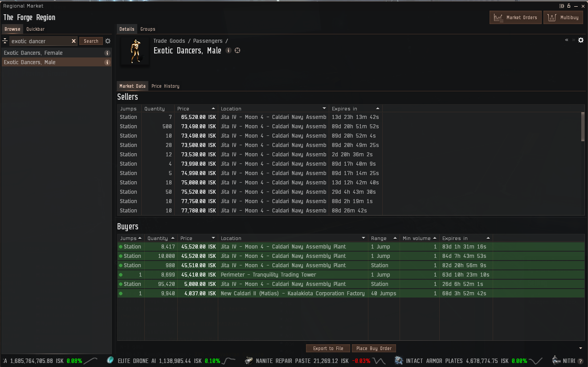This screenshot has width=588, height=367.
Task: Click the Place Buy Order button
Action: pyautogui.click(x=374, y=348)
